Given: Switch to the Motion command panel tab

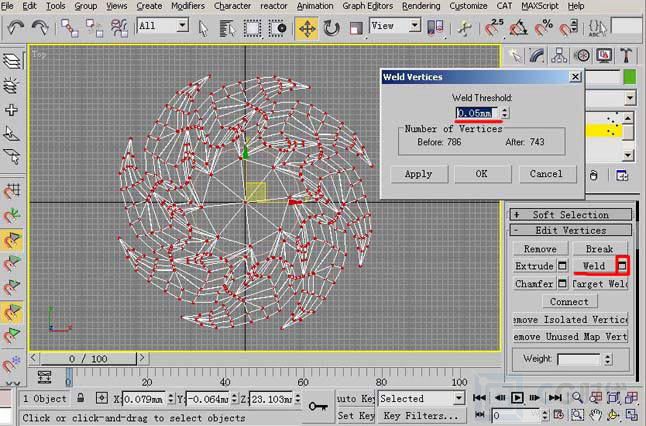Looking at the screenshot, I should 582,56.
